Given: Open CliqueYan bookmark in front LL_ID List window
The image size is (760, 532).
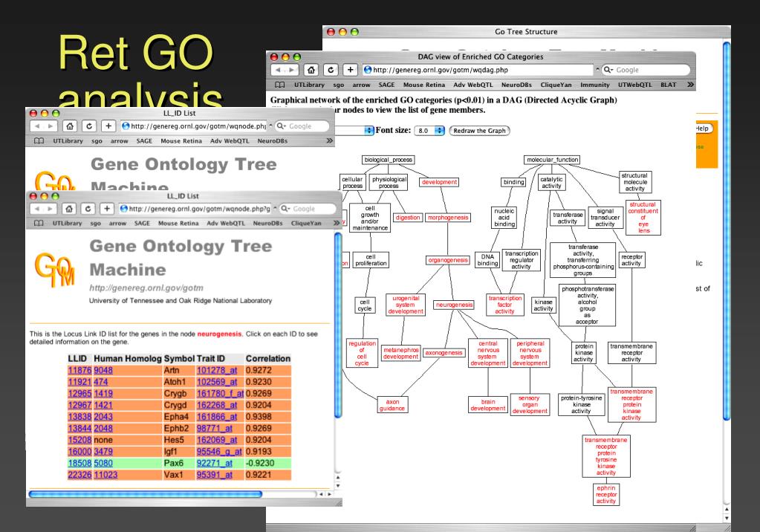Looking at the screenshot, I should click(306, 224).
